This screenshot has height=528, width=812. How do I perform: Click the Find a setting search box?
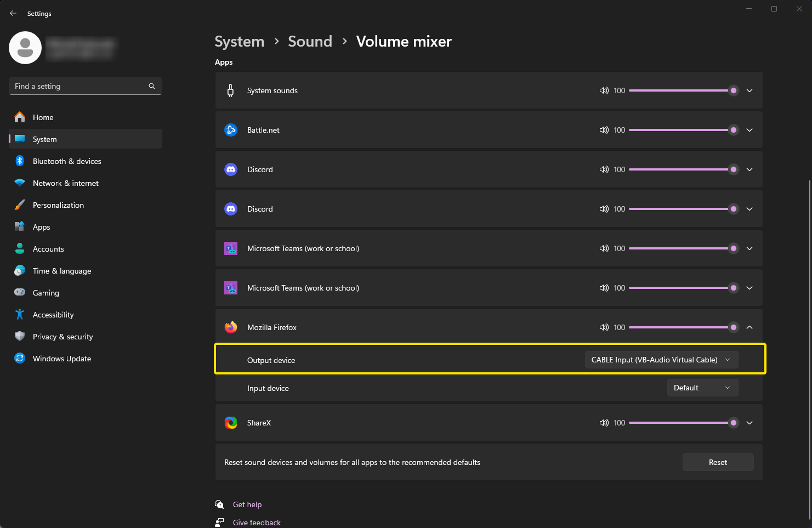coord(85,86)
